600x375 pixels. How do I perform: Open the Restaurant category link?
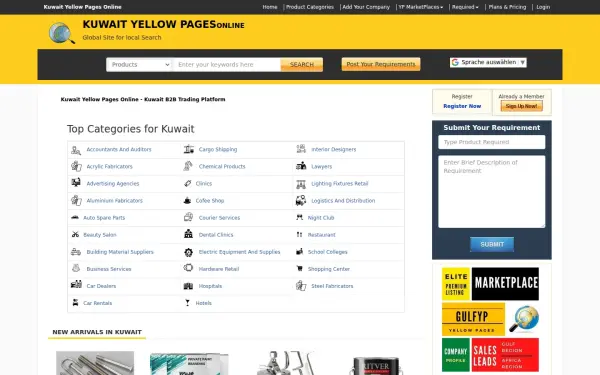point(321,235)
